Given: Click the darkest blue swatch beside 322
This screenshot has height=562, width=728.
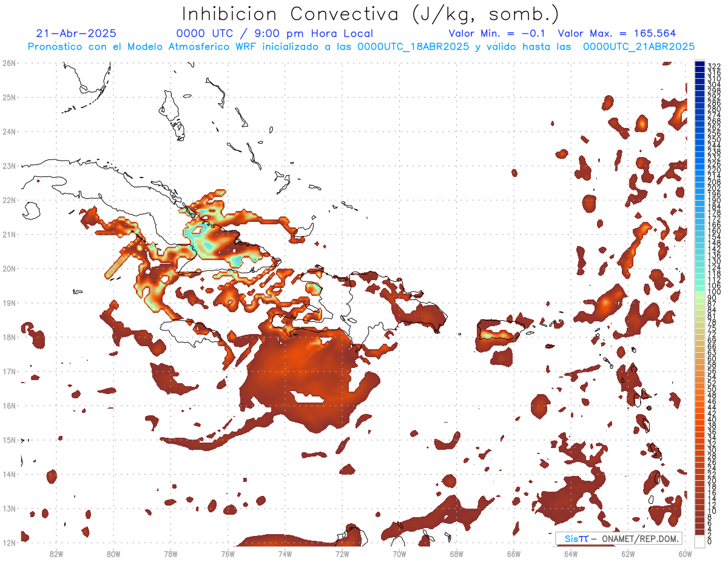Looking at the screenshot, I should pos(700,64).
